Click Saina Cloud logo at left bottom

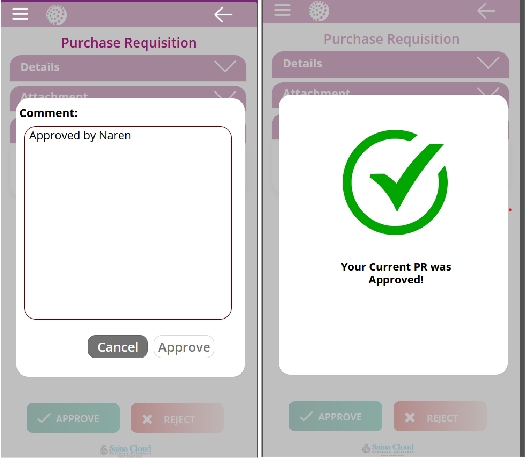pyautogui.click(x=126, y=450)
